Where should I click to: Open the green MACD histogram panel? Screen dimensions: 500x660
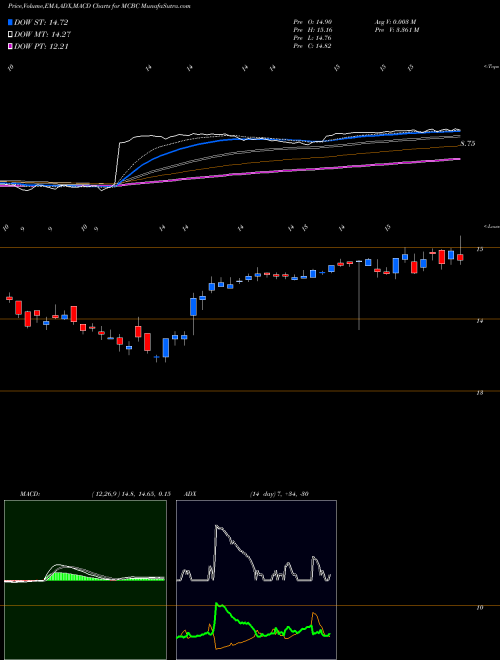click(x=85, y=580)
